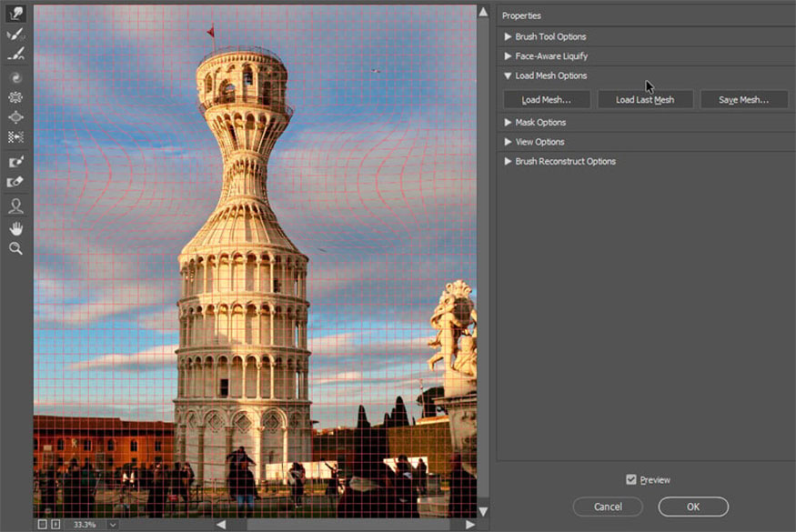Select the Push Left tool
Image resolution: width=796 pixels, height=532 pixels.
[15, 137]
